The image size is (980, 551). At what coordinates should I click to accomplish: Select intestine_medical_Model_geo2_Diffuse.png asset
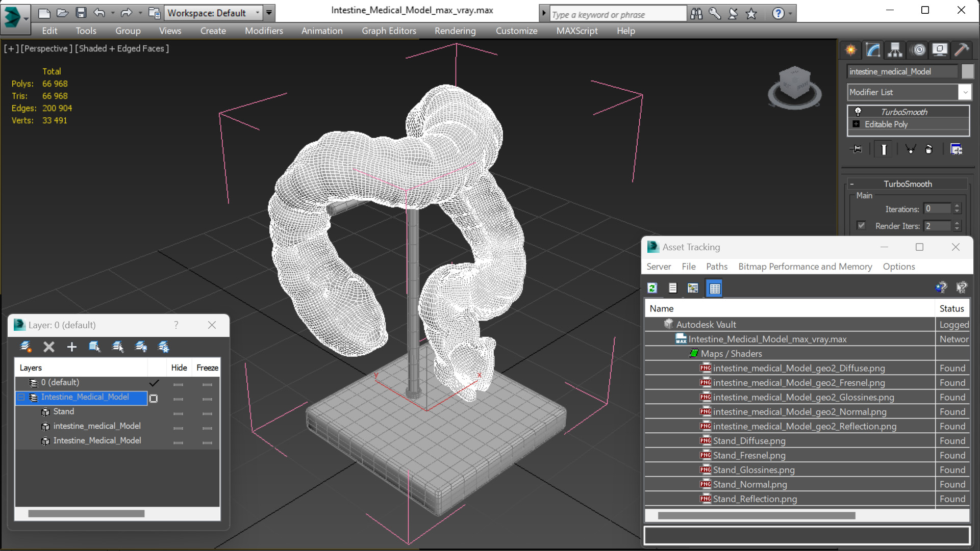click(x=798, y=368)
